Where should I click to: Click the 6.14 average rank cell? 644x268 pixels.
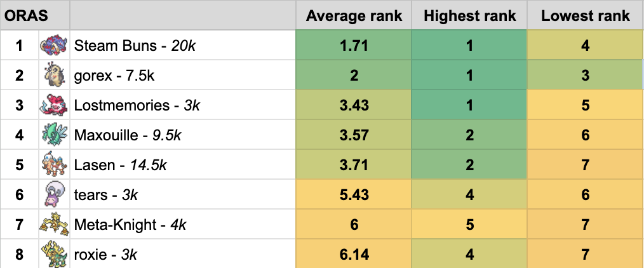click(354, 254)
